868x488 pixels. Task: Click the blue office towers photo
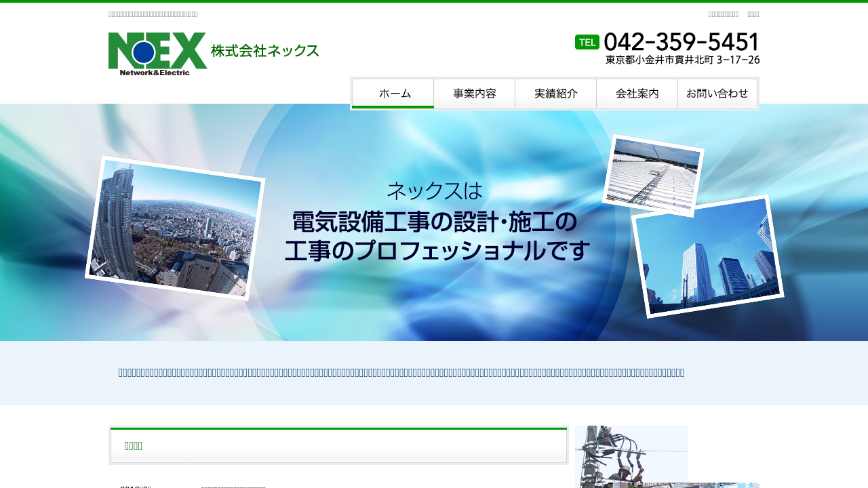click(707, 256)
